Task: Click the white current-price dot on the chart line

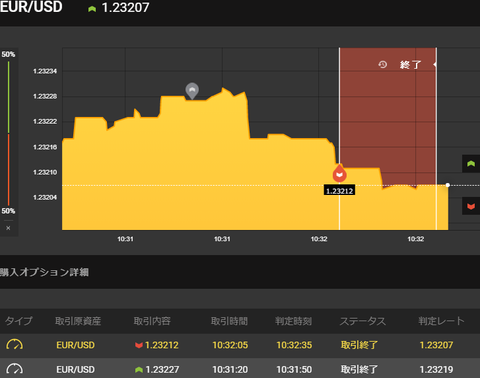Action: click(448, 185)
